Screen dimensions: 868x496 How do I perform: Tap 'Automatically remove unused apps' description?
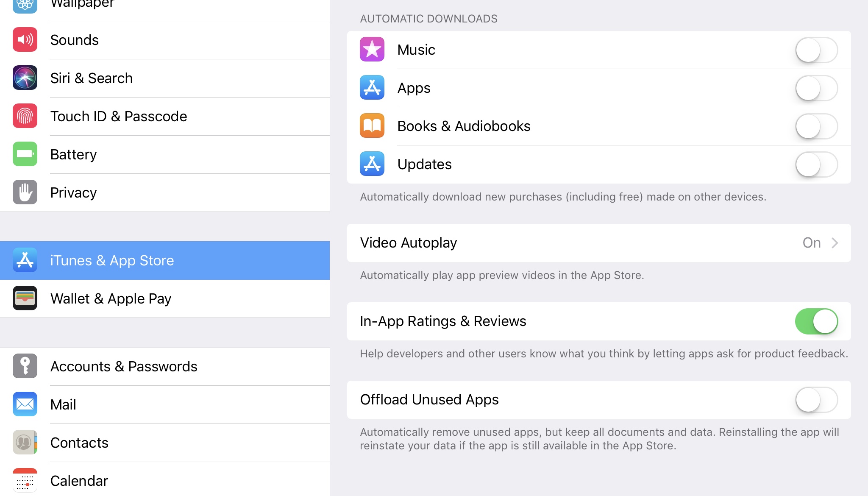599,439
